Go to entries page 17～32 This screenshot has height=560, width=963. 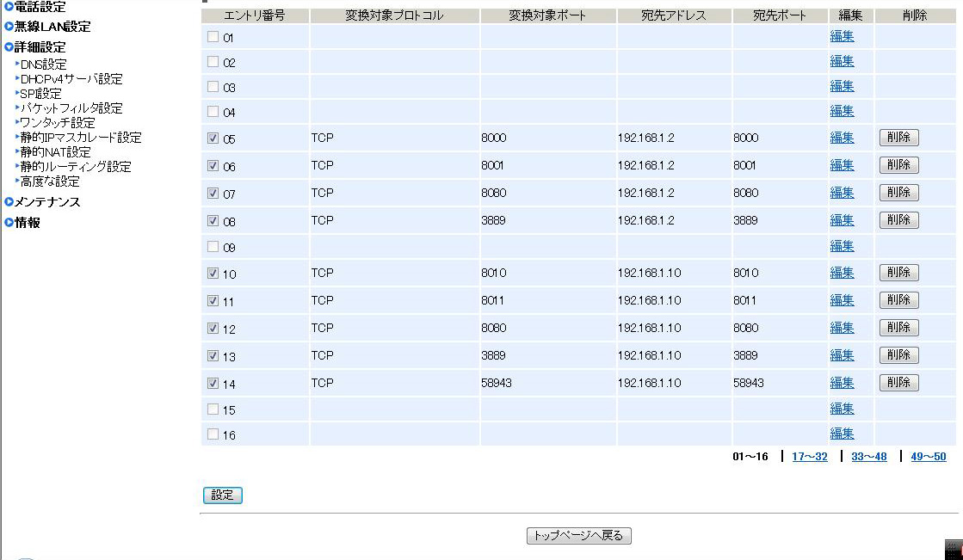click(x=809, y=457)
